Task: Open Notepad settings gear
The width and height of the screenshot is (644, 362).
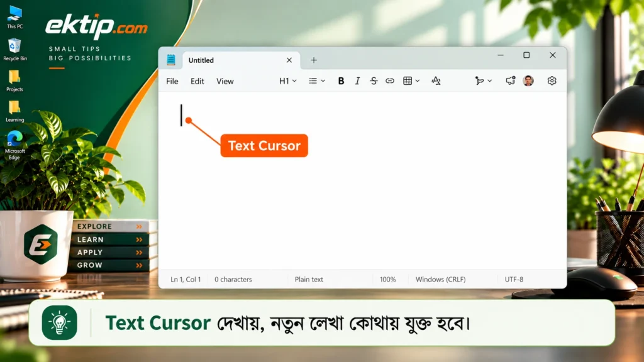Action: click(552, 81)
